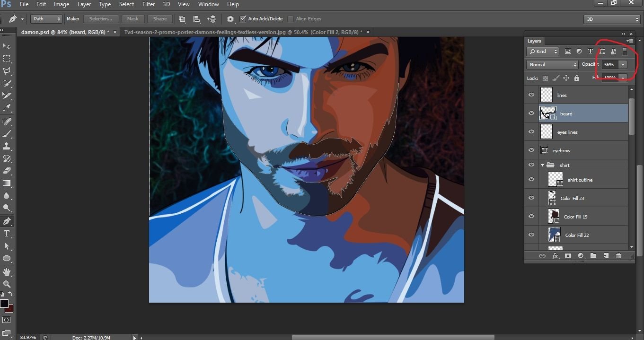Image resolution: width=644 pixels, height=340 pixels.
Task: Select the Hand tool
Action: click(x=7, y=272)
